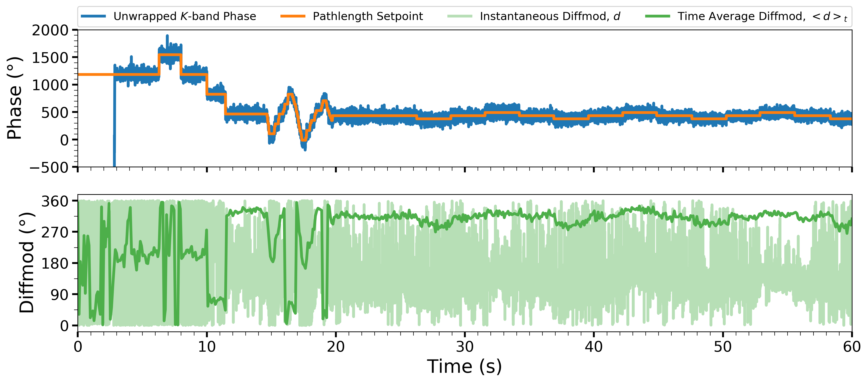
Task: Click the 30 tick label on time axis
Action: 465,347
